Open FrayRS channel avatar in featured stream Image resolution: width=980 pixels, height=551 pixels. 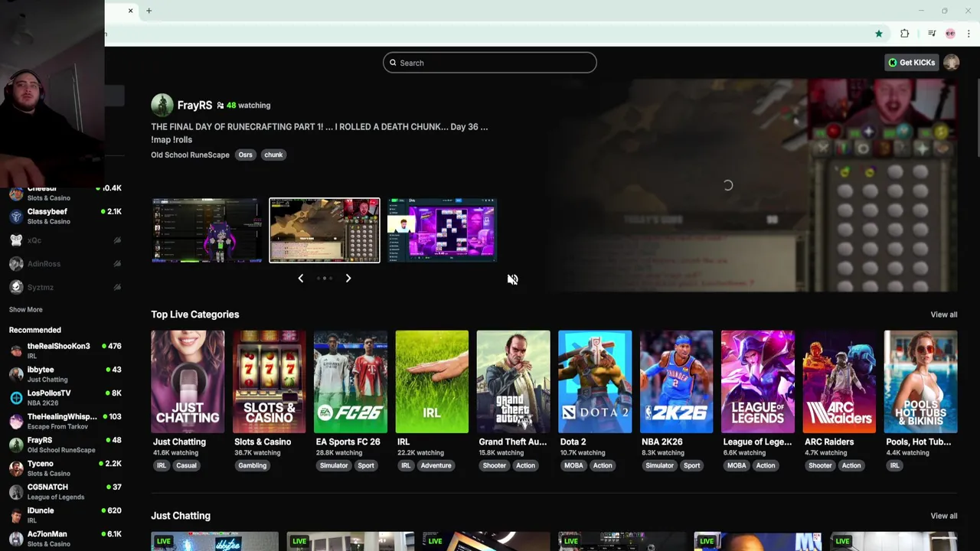pyautogui.click(x=162, y=105)
